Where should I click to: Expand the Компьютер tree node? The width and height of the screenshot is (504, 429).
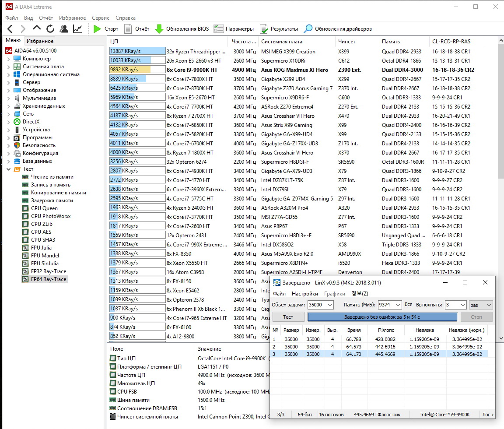(9, 59)
